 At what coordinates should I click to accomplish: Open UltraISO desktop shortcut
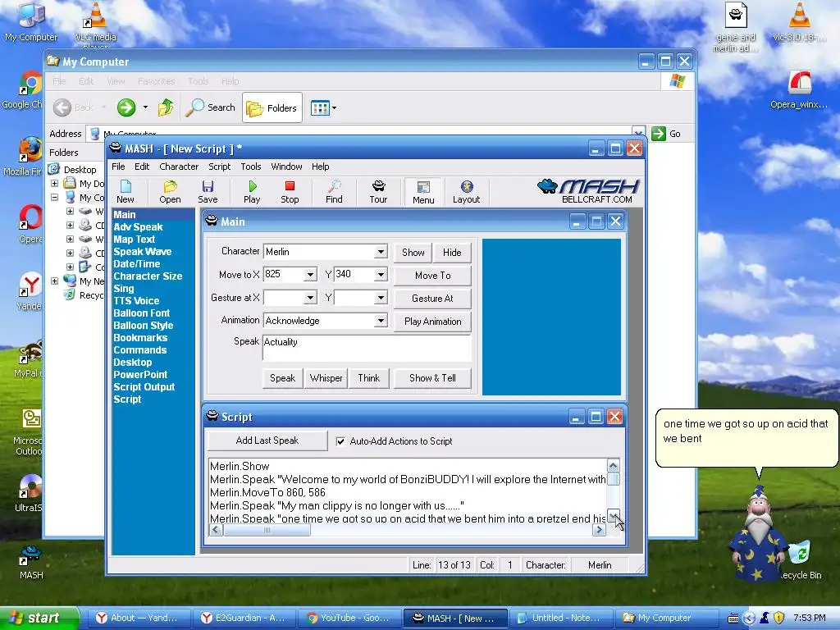pos(29,493)
